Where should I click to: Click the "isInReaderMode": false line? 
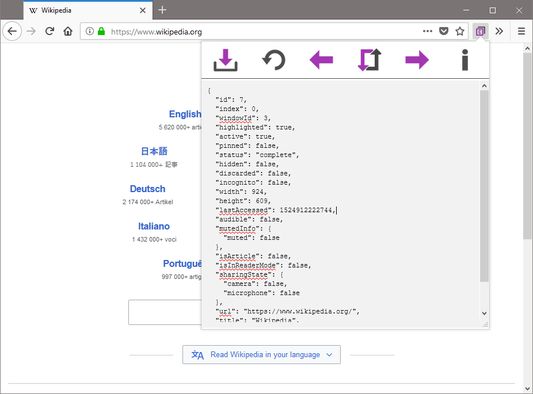pos(263,265)
